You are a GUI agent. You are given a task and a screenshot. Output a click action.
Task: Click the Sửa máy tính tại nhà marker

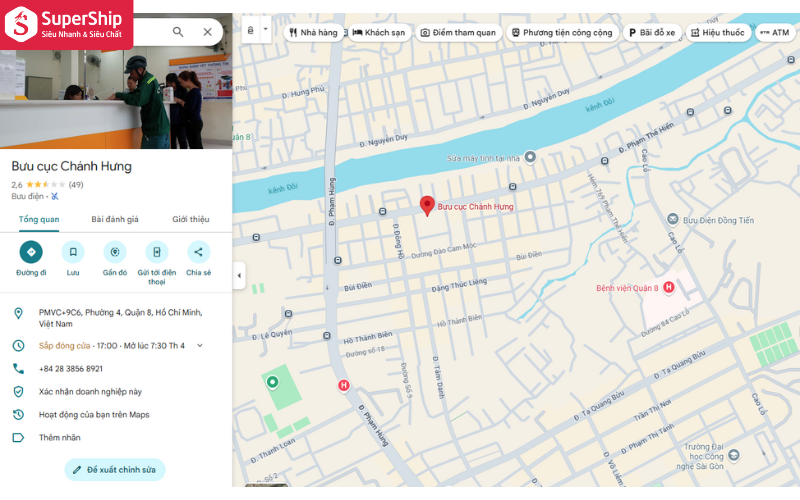click(530, 157)
